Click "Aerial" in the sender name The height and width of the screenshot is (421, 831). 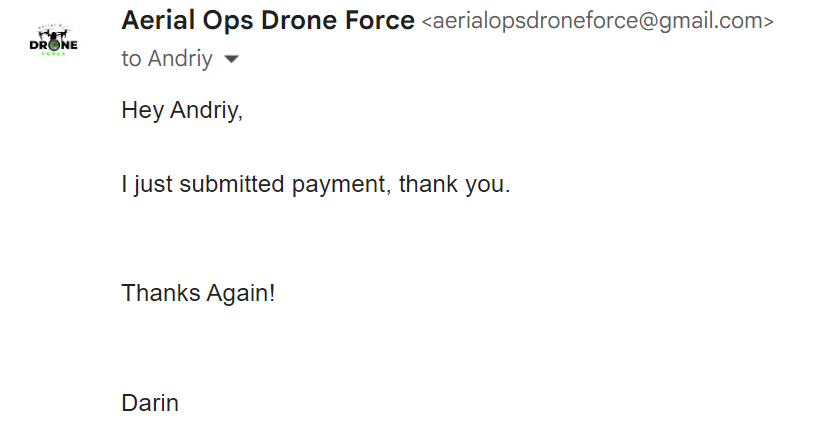(153, 20)
